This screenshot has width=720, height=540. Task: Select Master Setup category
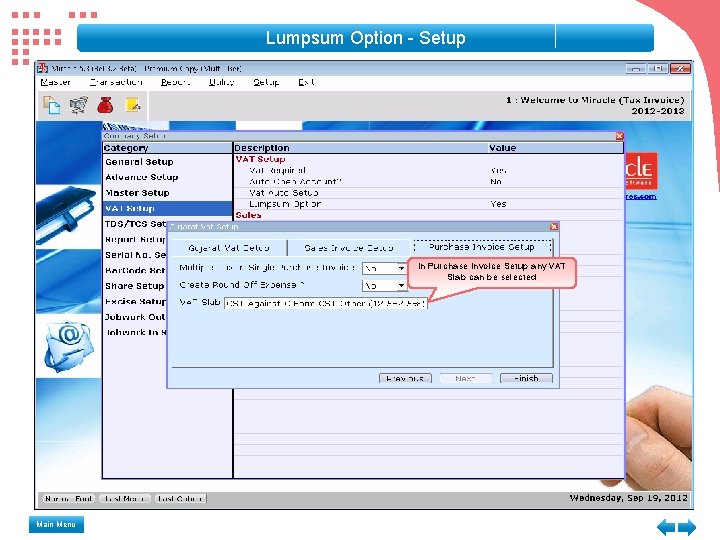pos(168,193)
